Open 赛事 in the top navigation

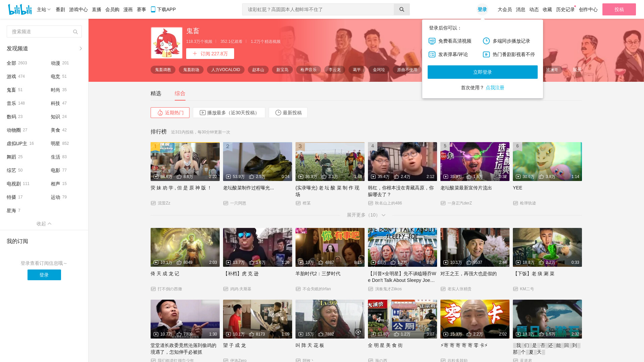click(x=142, y=9)
